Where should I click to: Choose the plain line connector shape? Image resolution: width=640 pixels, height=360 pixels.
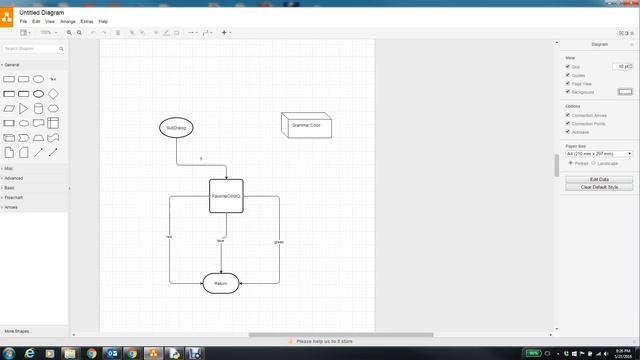coord(38,153)
